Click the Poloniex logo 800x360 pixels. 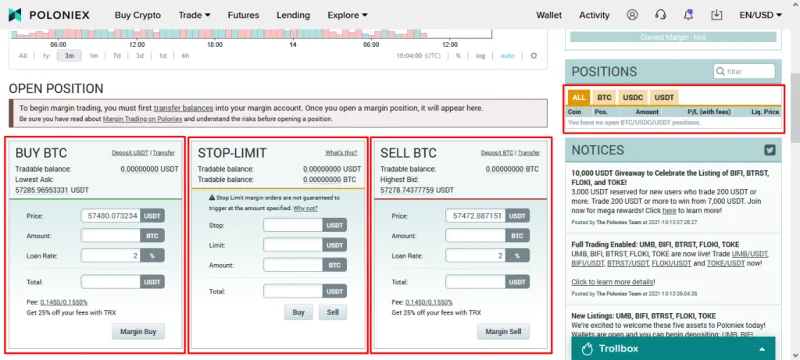click(49, 15)
